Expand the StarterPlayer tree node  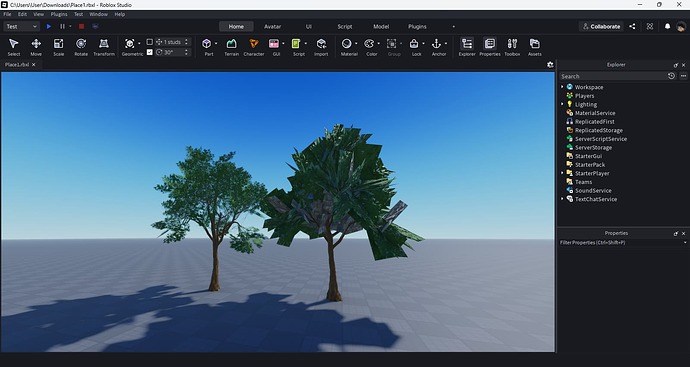point(562,173)
